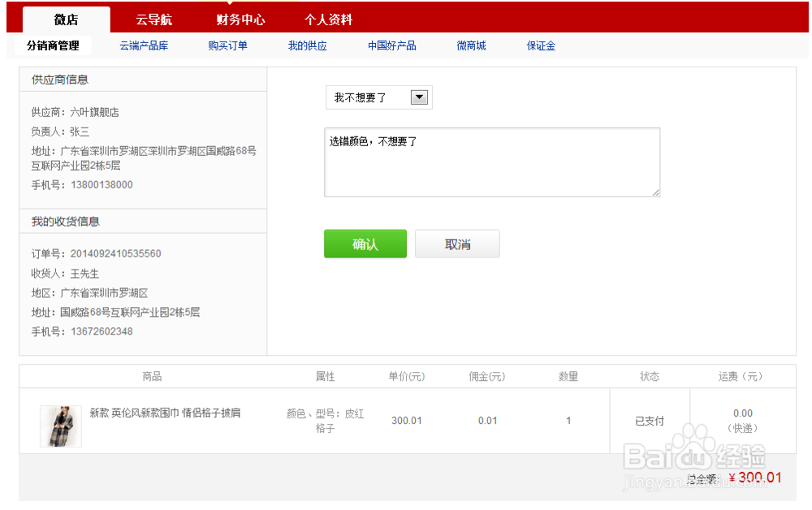Image resolution: width=812 pixels, height=510 pixels.
Task: Browse 中国好产品 offerings
Action: point(392,45)
